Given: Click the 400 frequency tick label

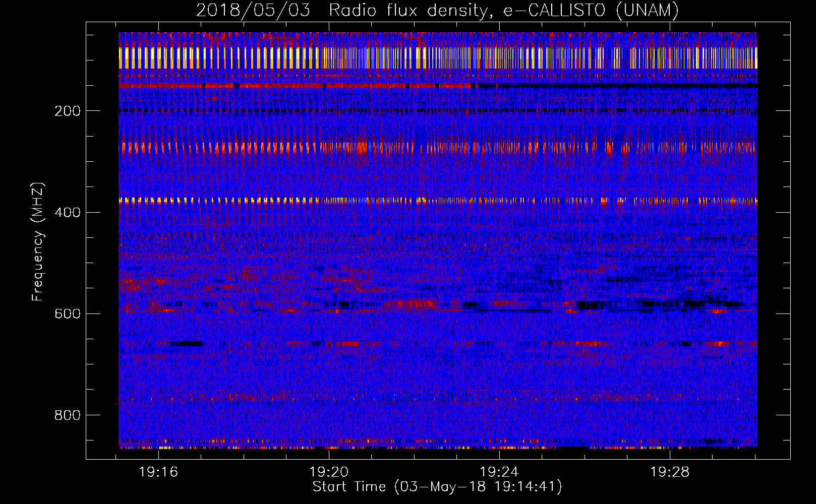Looking at the screenshot, I should tap(68, 212).
